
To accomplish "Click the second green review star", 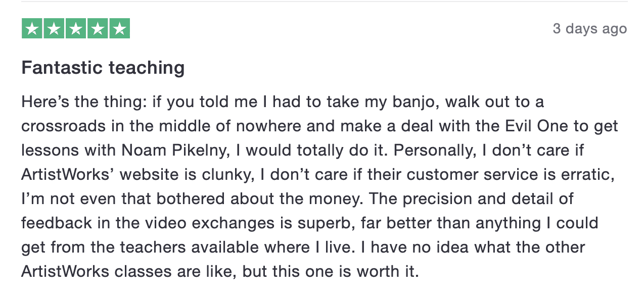I will click(54, 29).
